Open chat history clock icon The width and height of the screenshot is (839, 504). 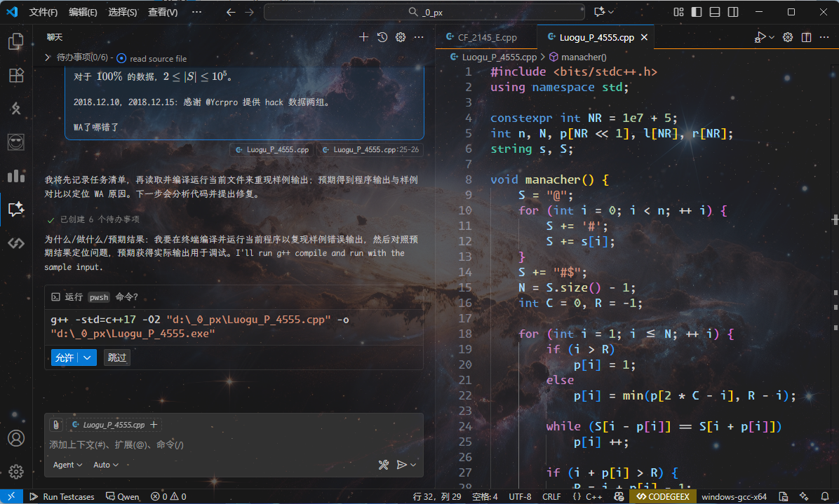coord(382,37)
